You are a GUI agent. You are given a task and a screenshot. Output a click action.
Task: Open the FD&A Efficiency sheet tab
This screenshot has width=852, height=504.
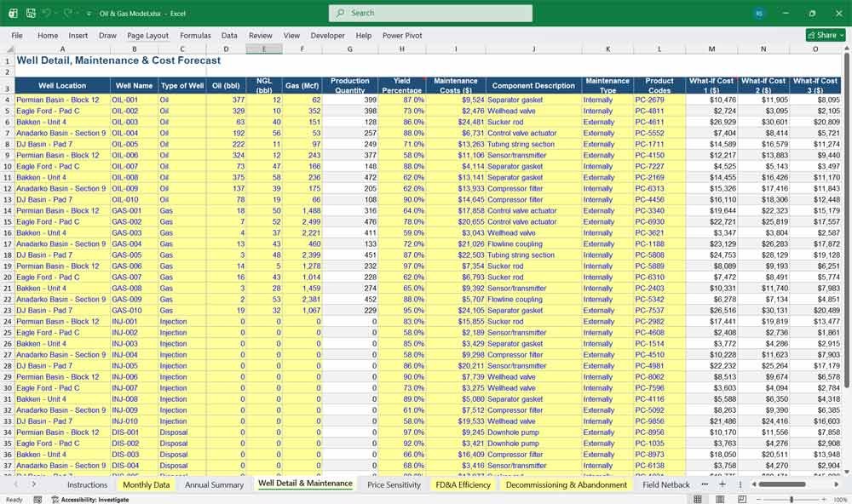click(x=463, y=484)
